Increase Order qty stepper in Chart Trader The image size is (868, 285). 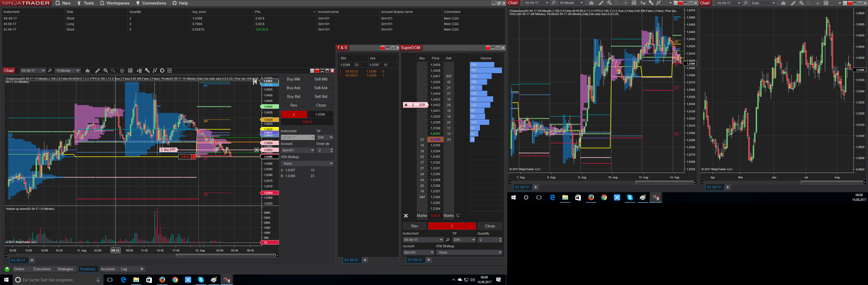click(x=332, y=149)
